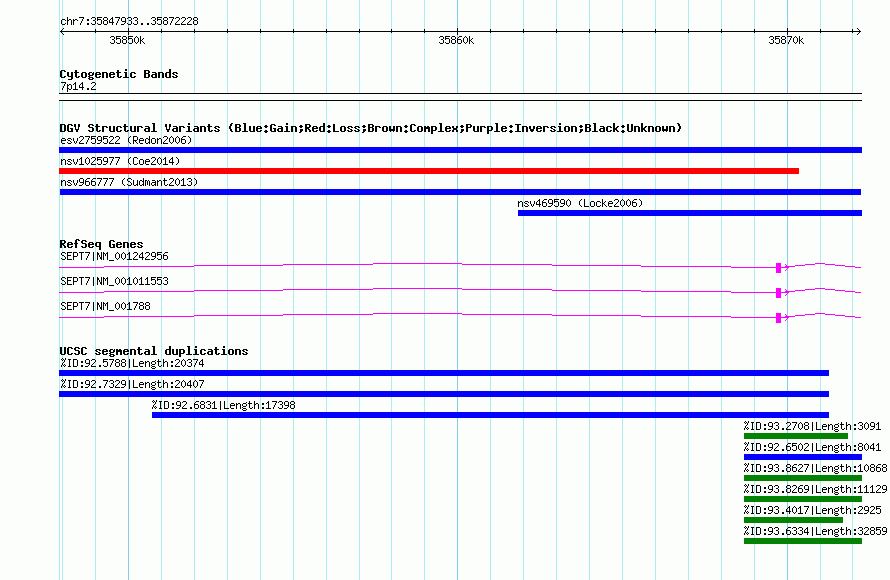Click the blue bar under esv2759522
Screen dimensions: 890x580
[x=460, y=150]
